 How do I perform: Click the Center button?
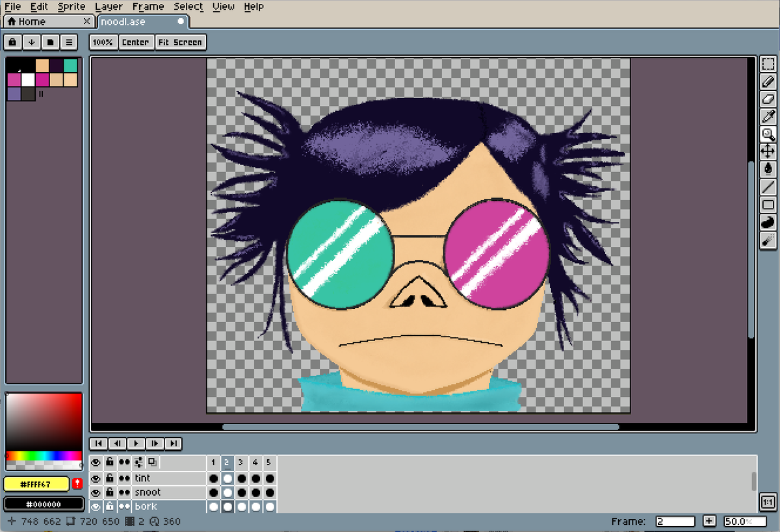pos(136,42)
